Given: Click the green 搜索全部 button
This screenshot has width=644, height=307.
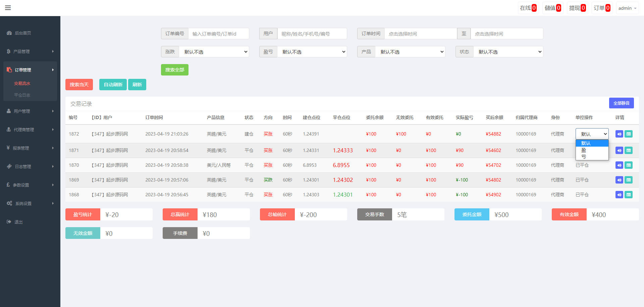Looking at the screenshot, I should tap(175, 70).
